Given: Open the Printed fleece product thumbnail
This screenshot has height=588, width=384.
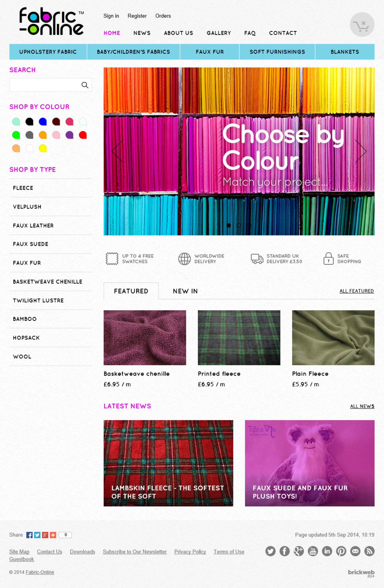Looking at the screenshot, I should coord(239,338).
